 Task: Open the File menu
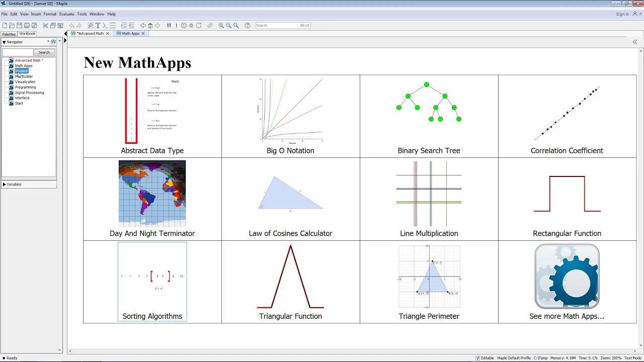click(4, 14)
